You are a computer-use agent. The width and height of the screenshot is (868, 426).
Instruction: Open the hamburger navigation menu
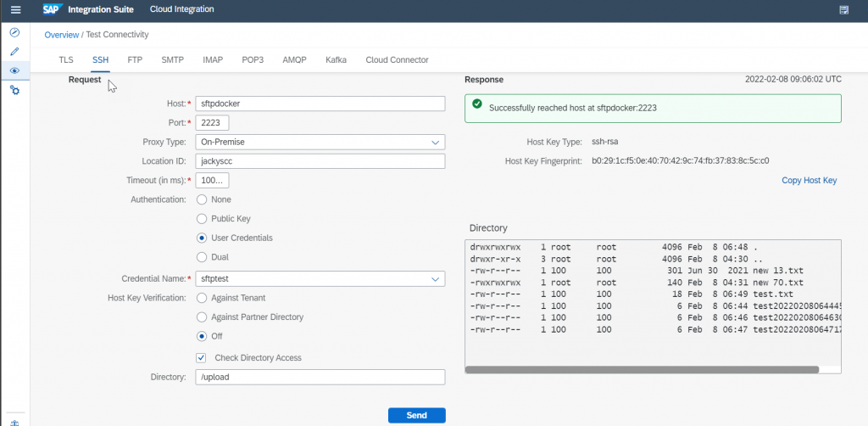pos(15,9)
